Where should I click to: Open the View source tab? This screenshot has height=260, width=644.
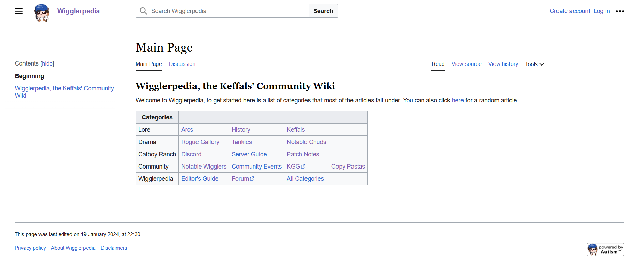(466, 64)
